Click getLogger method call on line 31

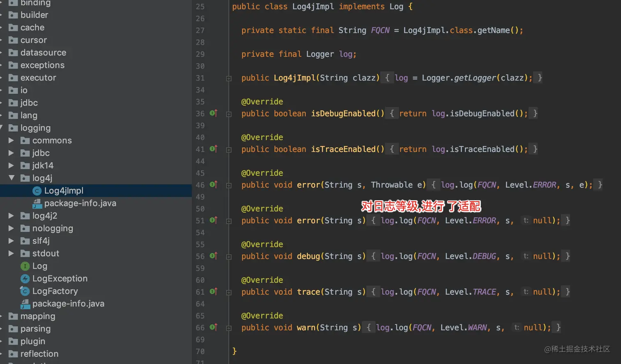click(475, 78)
